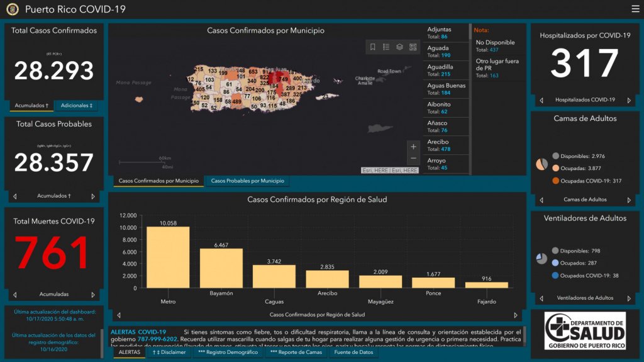Click the Puerto Rico government seal logo
This screenshot has height=362, width=644.
pos(13,9)
